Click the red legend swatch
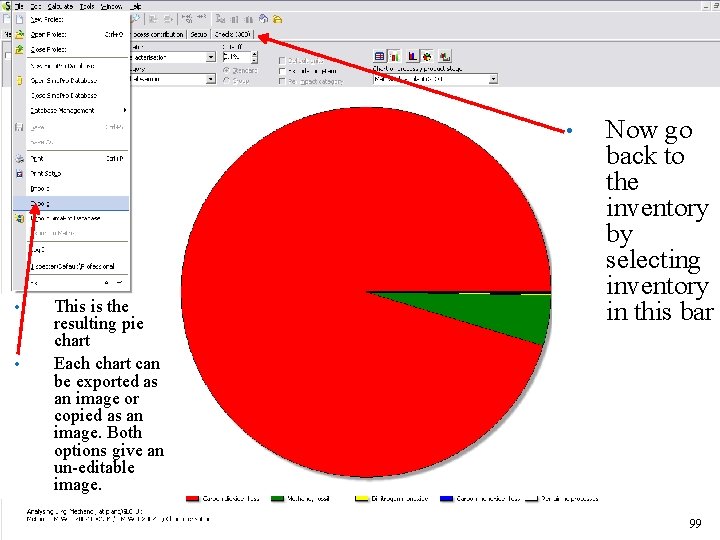This screenshot has width=720, height=540. [192, 499]
